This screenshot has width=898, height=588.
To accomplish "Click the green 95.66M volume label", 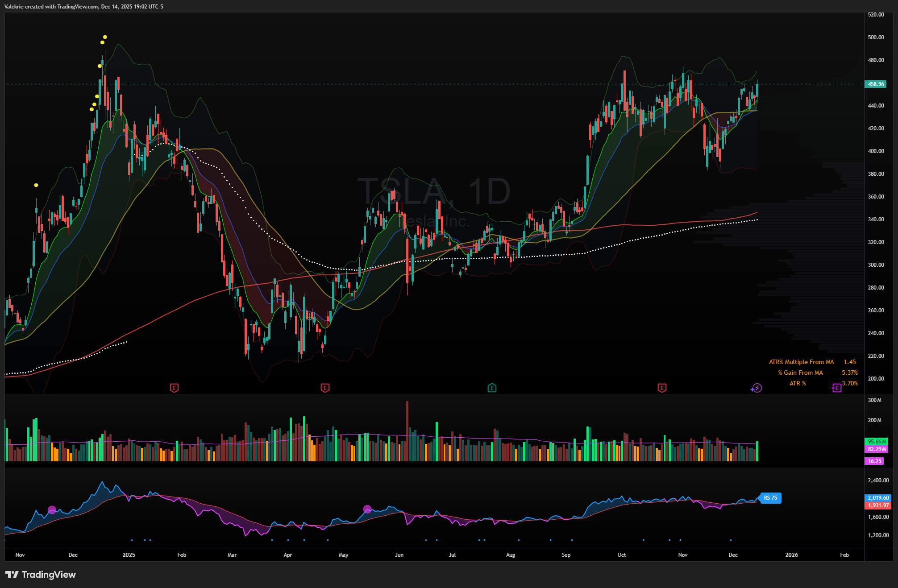I will tap(877, 442).
